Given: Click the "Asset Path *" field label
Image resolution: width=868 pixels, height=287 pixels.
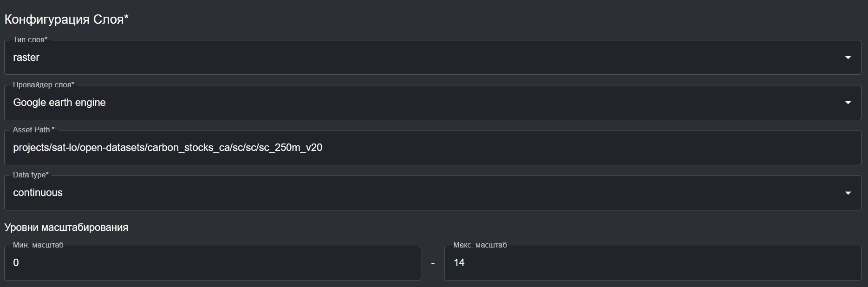Looking at the screenshot, I should [33, 130].
